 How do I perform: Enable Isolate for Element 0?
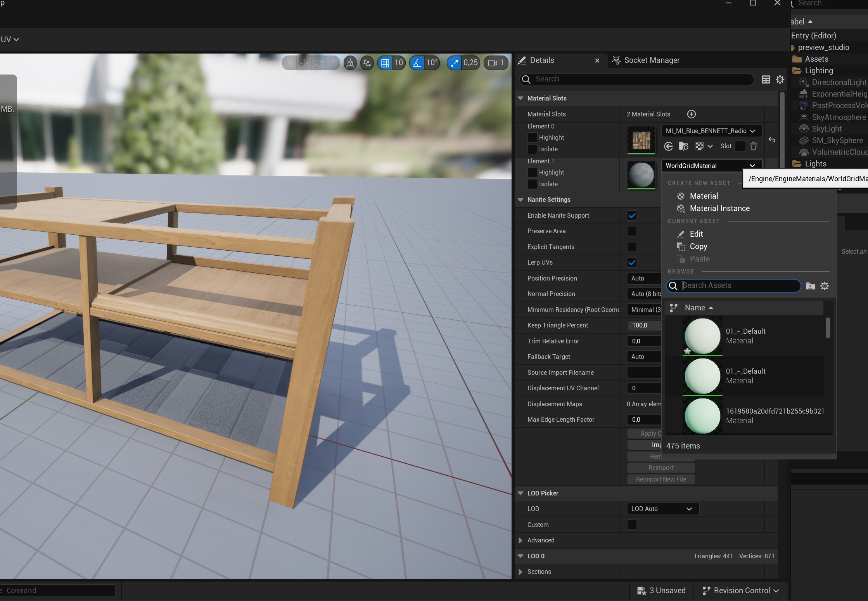tap(533, 149)
